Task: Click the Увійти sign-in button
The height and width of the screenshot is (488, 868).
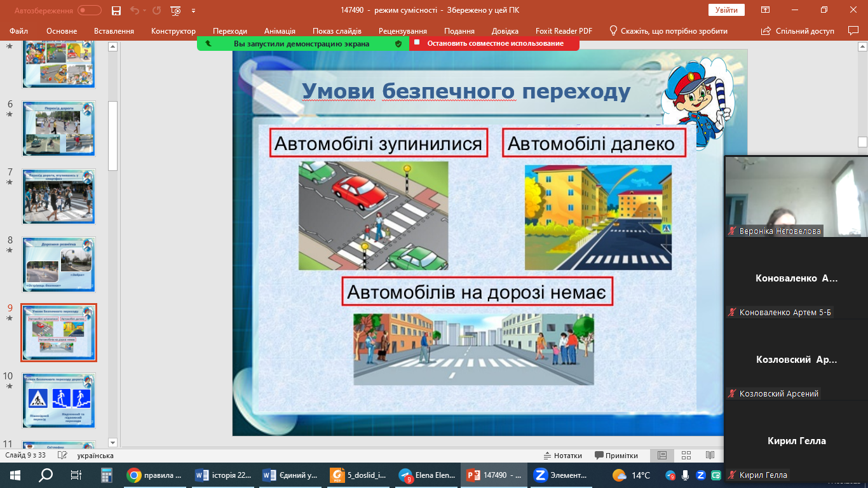Action: pyautogui.click(x=726, y=10)
